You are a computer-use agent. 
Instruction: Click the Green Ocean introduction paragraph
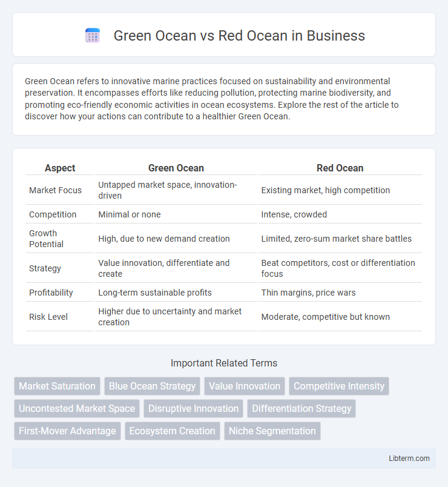[211, 99]
